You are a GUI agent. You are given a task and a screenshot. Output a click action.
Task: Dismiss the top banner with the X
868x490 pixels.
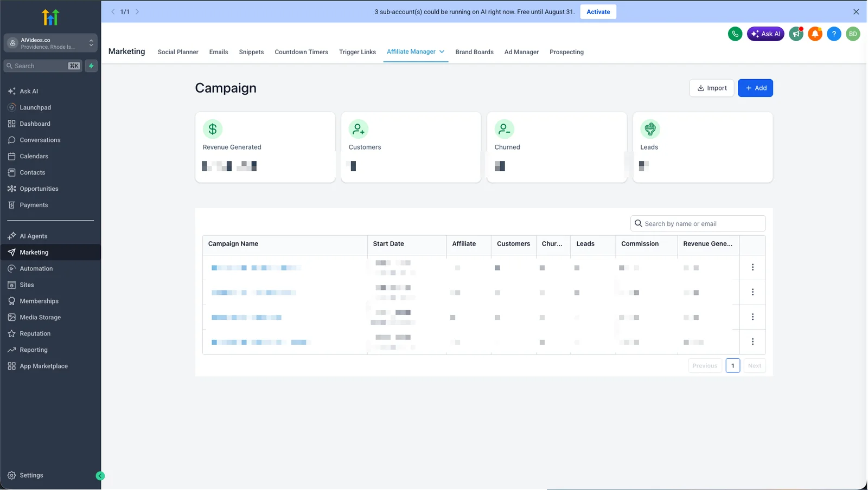click(856, 12)
